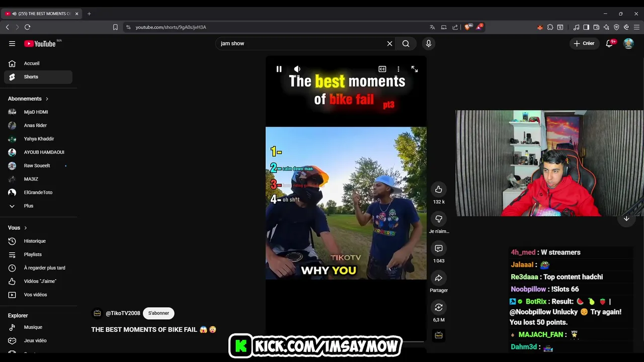
Task: Open the comments with 1 043 count
Action: pos(439,248)
